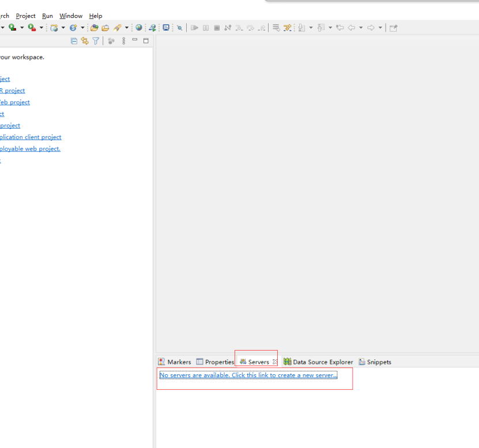Screen dimensions: 479x448
Task: Click the Step Return icon
Action: click(262, 28)
